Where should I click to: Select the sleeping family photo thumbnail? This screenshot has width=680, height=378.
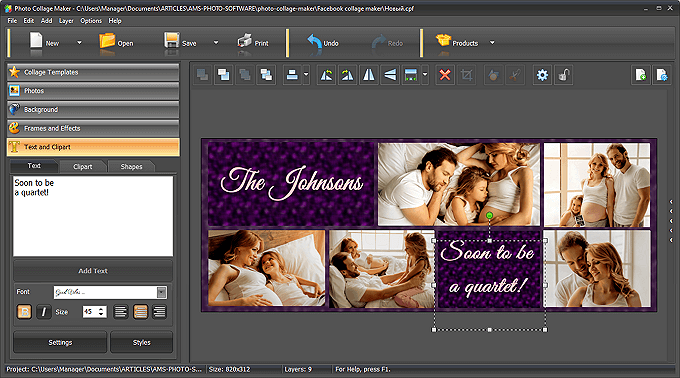[459, 184]
